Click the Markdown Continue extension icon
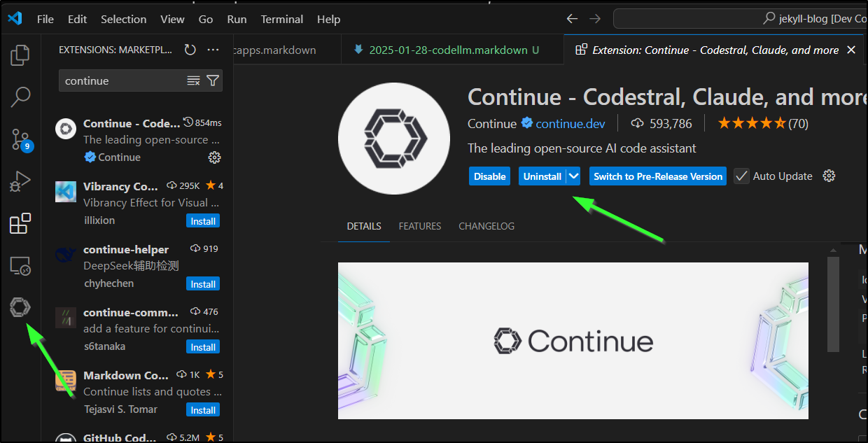The width and height of the screenshot is (868, 443). click(x=66, y=381)
